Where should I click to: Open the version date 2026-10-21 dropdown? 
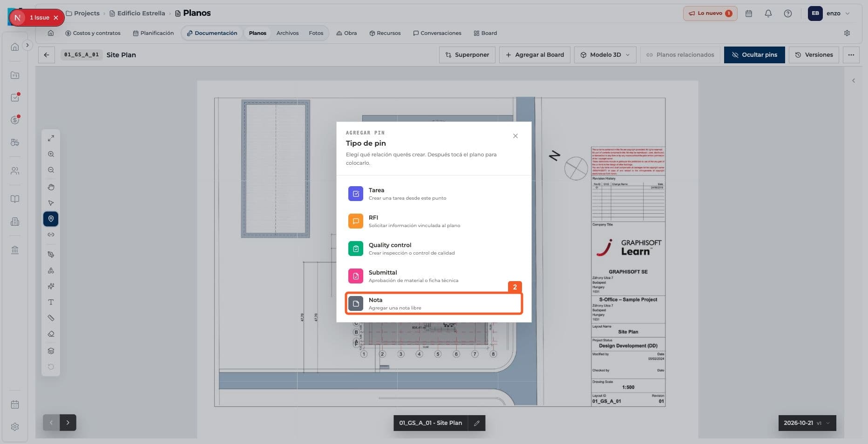tap(807, 423)
